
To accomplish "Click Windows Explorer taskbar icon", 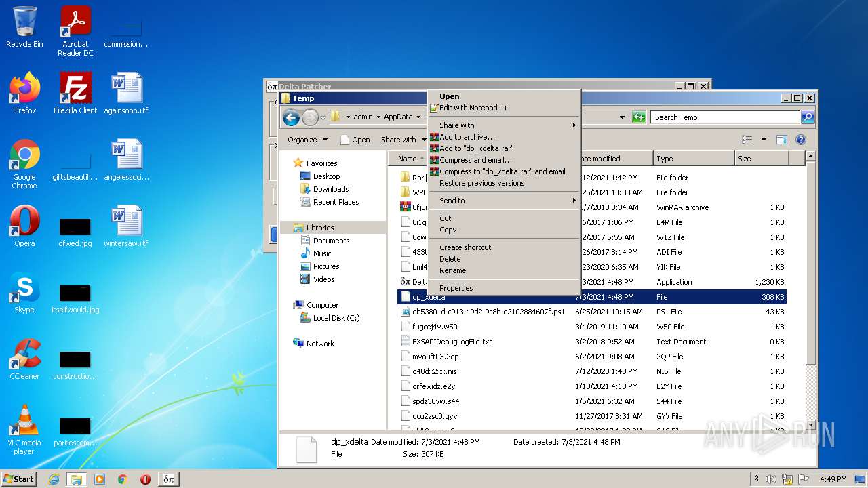I will [76, 479].
